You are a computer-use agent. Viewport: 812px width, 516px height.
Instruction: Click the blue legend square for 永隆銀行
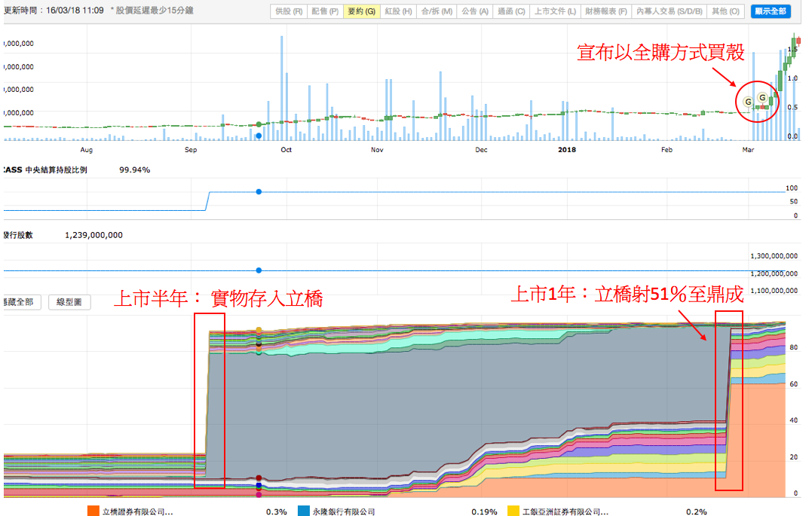click(304, 511)
